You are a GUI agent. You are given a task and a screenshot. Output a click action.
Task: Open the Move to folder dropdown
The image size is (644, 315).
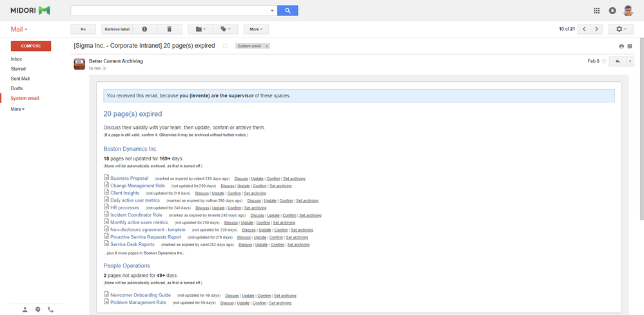tap(201, 29)
